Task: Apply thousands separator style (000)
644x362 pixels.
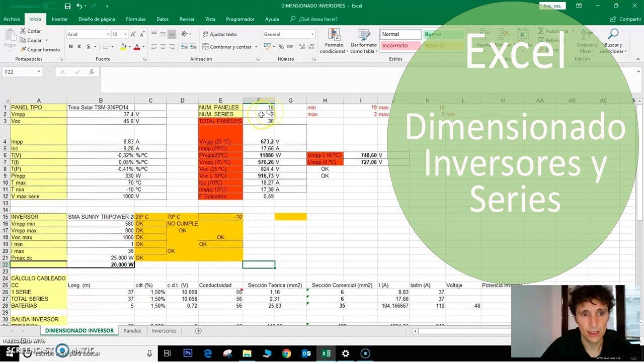Action: 289,47
